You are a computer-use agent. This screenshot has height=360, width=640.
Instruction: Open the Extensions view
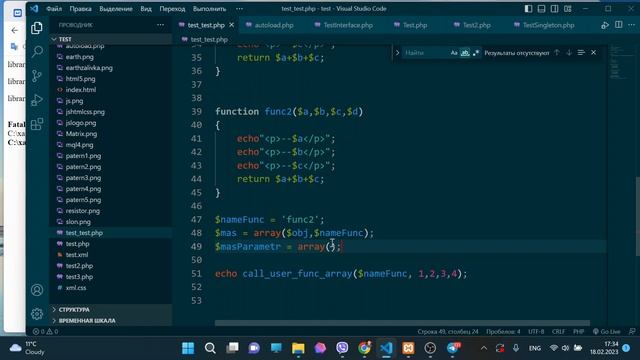37,124
